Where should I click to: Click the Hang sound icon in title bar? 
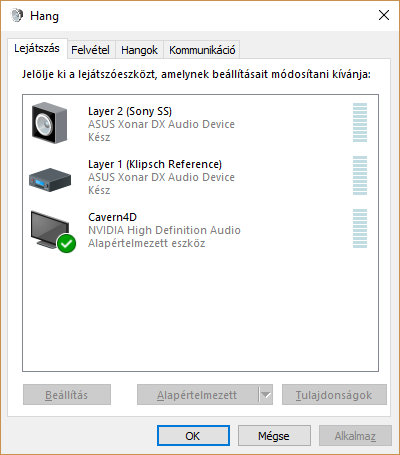[x=17, y=15]
